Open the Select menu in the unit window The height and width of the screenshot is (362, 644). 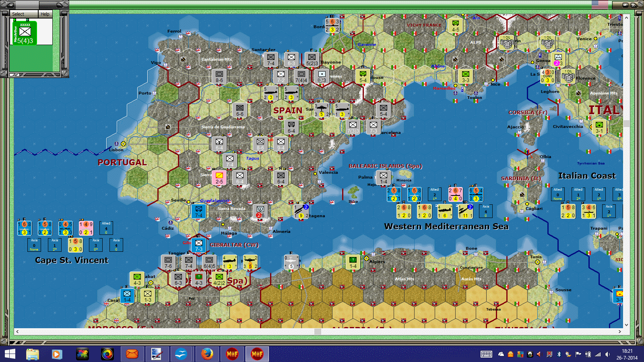18,14
